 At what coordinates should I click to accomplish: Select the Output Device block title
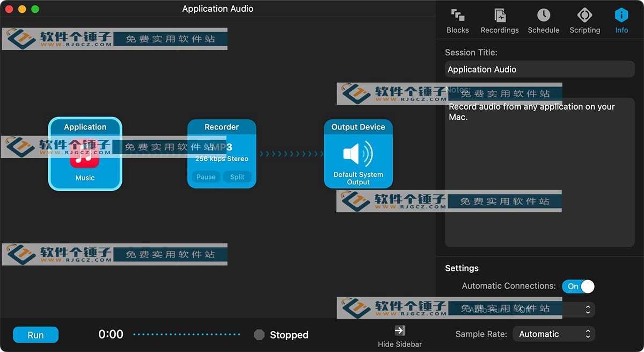pos(358,127)
